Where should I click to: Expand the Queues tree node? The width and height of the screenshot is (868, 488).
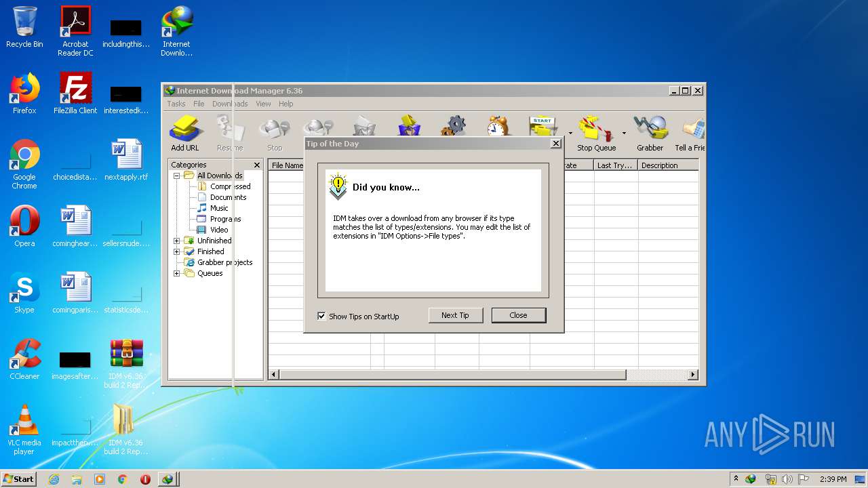point(177,273)
